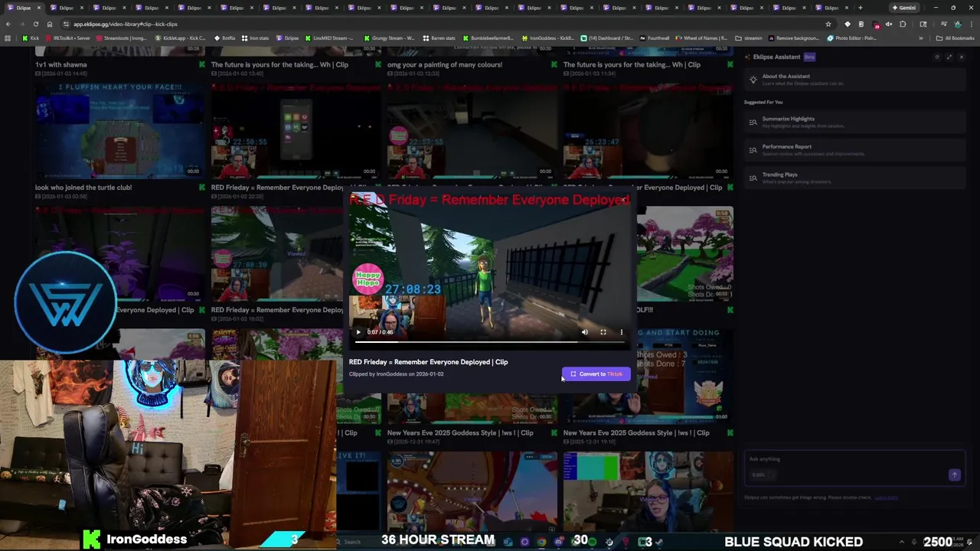Show hidden system tray icons
Screen dimensions: 980x551
pos(902,542)
